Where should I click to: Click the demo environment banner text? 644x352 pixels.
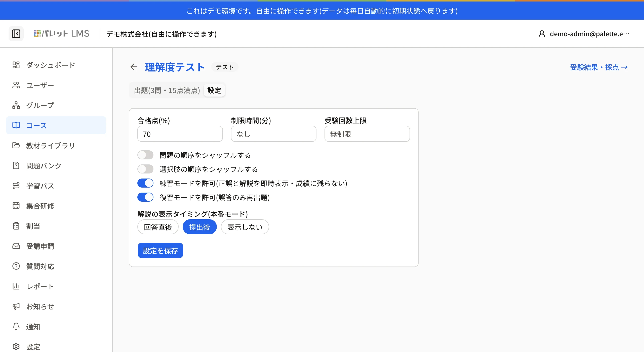coord(322,11)
